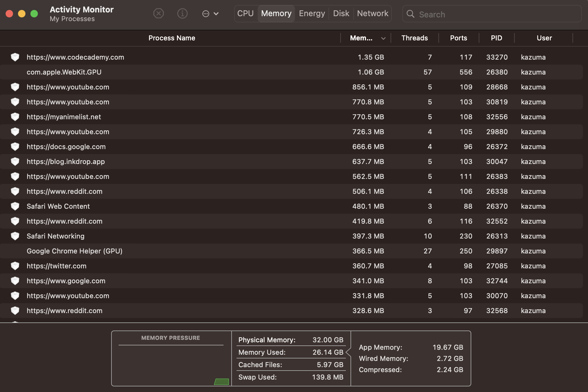Sort by the PID column header

tap(496, 38)
